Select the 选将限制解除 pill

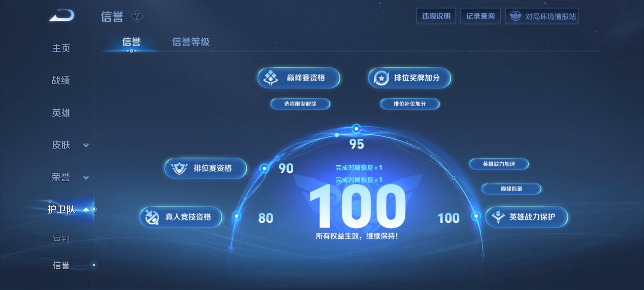point(300,104)
